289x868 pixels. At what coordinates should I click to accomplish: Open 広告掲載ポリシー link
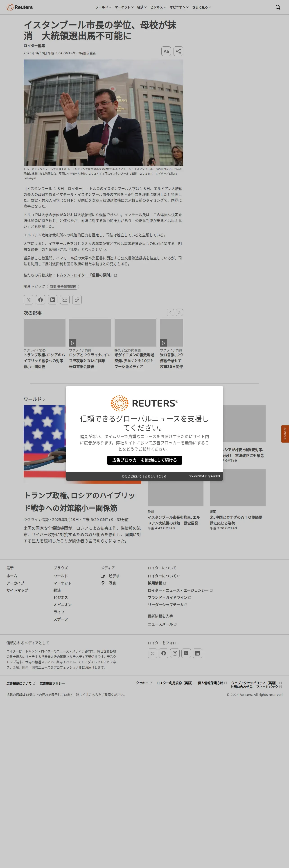52,683
